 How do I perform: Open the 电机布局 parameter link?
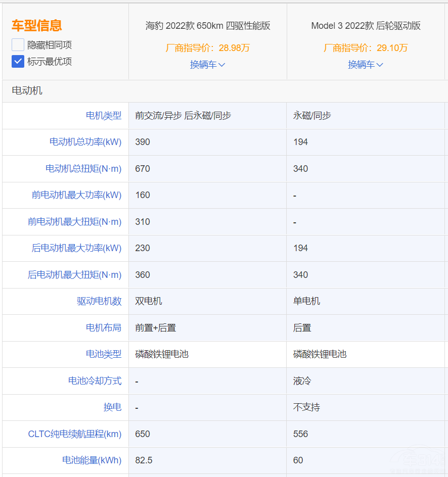[x=104, y=328]
